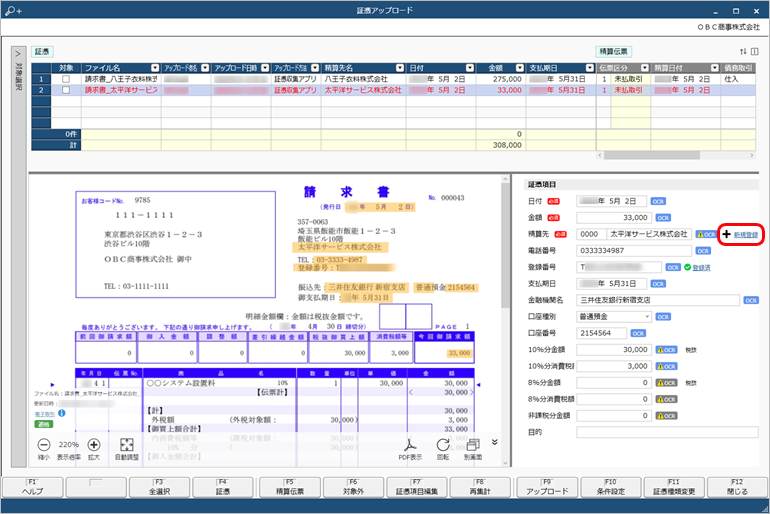
Task: Open the アップロード日時 column filter dropdown
Action: (x=265, y=68)
